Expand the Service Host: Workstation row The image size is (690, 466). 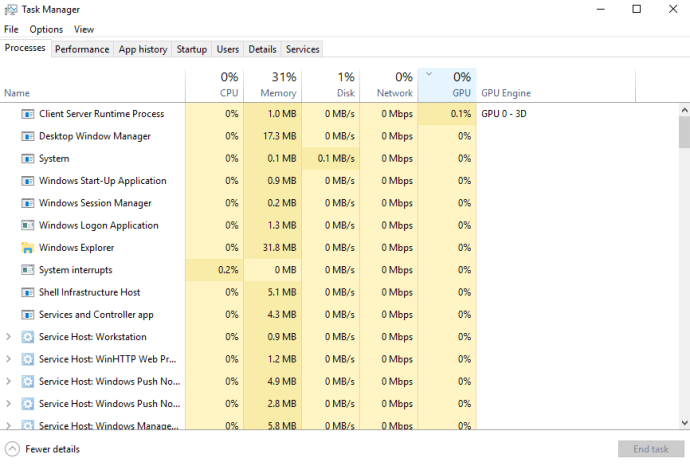[x=9, y=337]
